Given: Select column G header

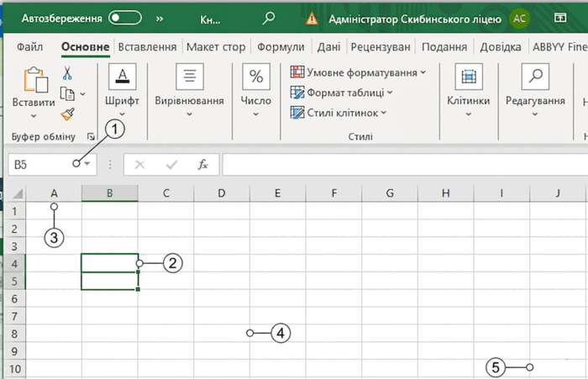Looking at the screenshot, I should point(390,193).
